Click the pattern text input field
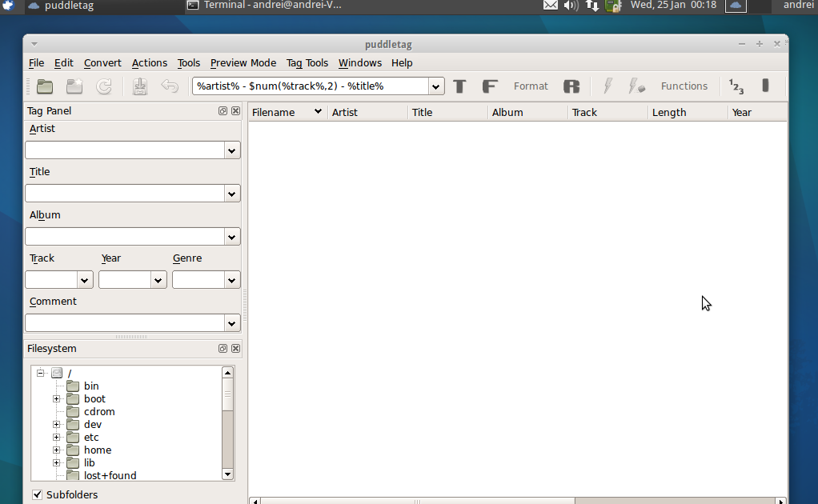Viewport: 818px width, 504px height. point(311,86)
